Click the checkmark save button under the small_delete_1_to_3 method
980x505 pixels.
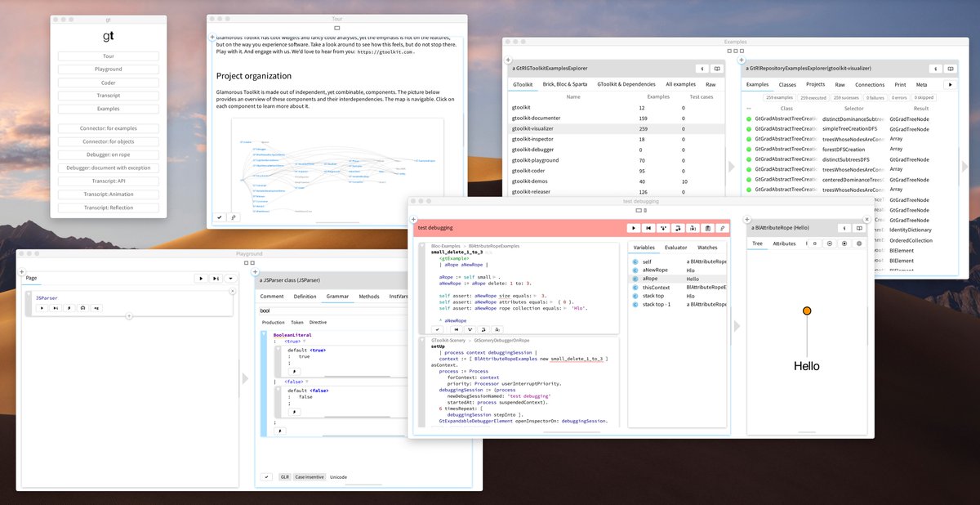coord(438,329)
